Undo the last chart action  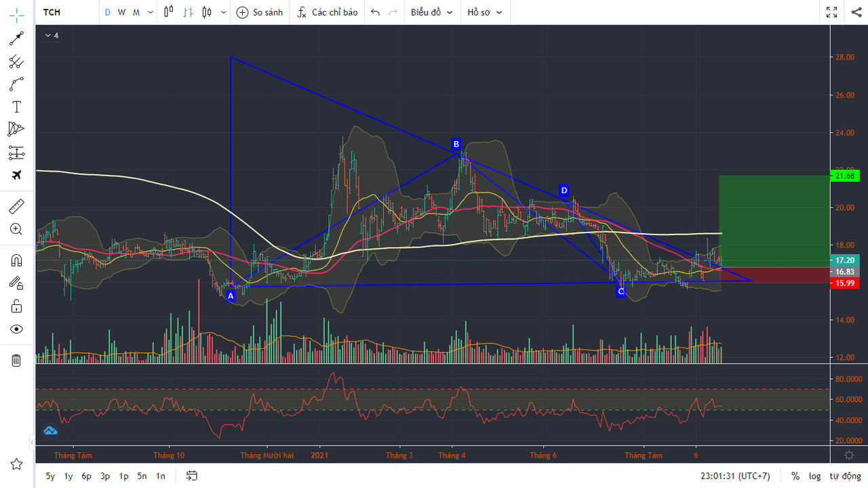point(375,12)
